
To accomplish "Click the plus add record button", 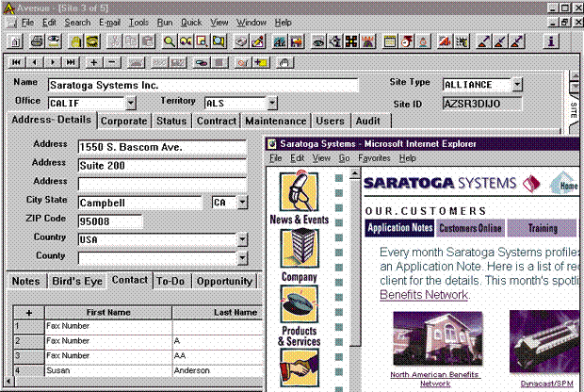I will [94, 62].
